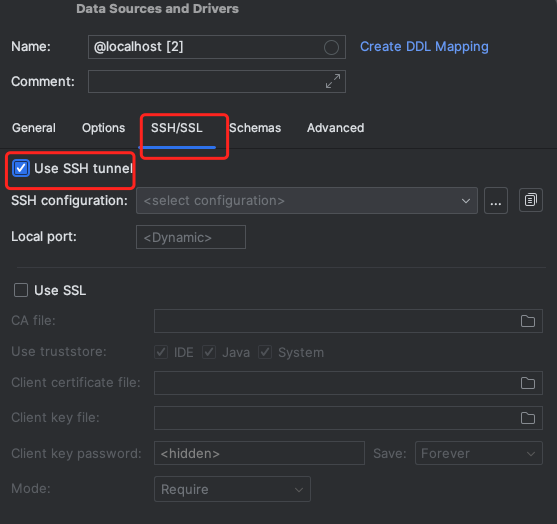Switch to the General tab
Image resolution: width=557 pixels, height=524 pixels.
click(34, 128)
